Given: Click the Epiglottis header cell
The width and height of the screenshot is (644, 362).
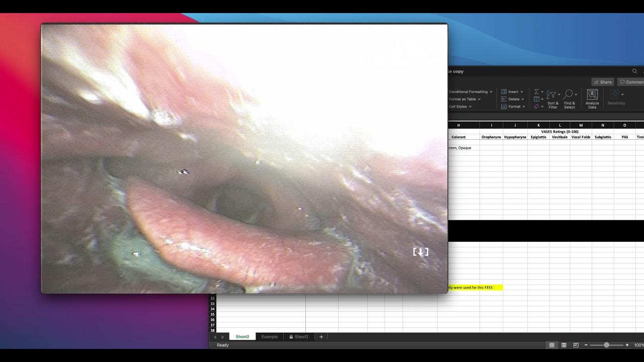Looking at the screenshot, I should pyautogui.click(x=538, y=137).
